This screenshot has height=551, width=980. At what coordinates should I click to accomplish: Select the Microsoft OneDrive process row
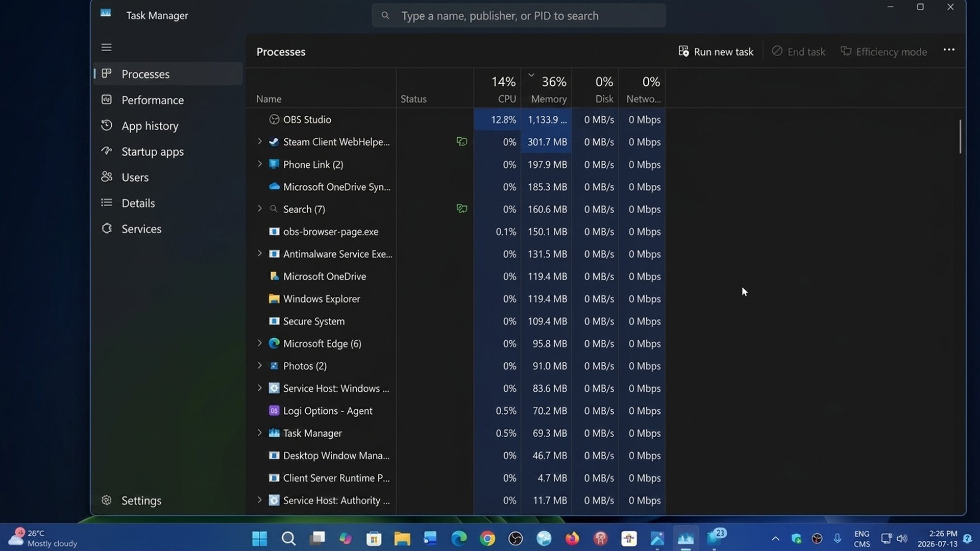pyautogui.click(x=456, y=277)
